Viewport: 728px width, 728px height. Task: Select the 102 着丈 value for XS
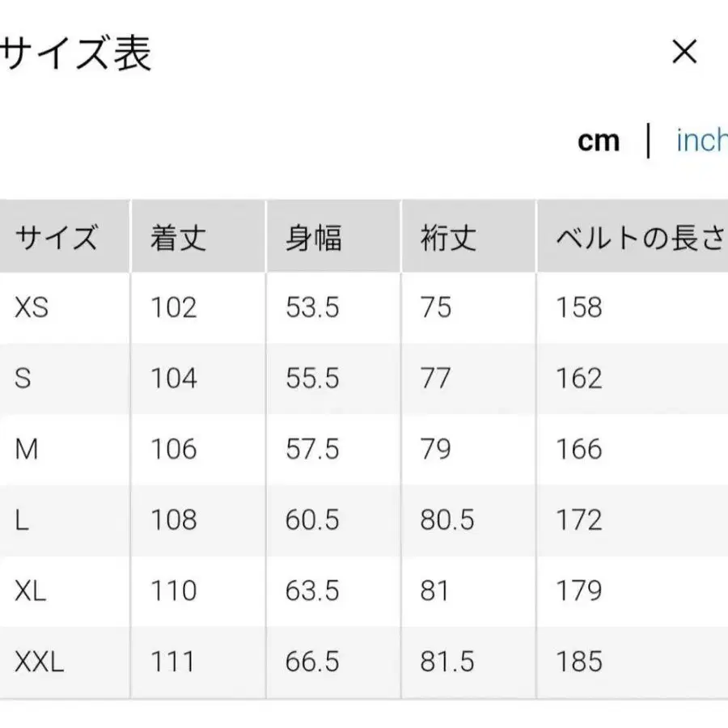pos(172,307)
